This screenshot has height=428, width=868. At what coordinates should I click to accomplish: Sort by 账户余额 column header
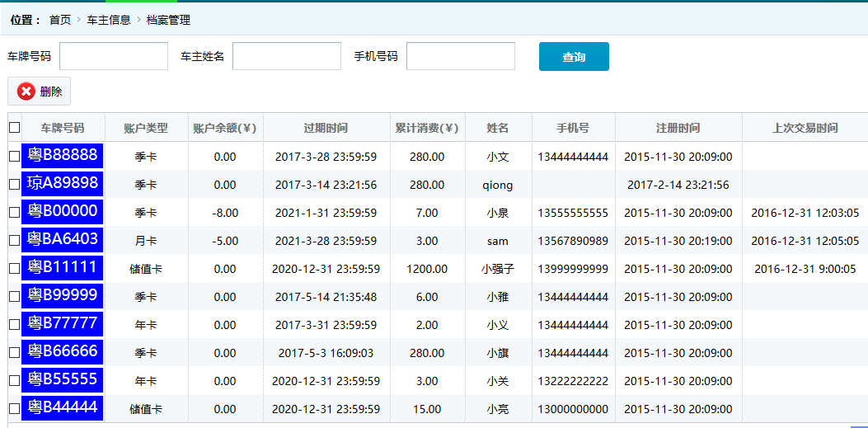(225, 128)
